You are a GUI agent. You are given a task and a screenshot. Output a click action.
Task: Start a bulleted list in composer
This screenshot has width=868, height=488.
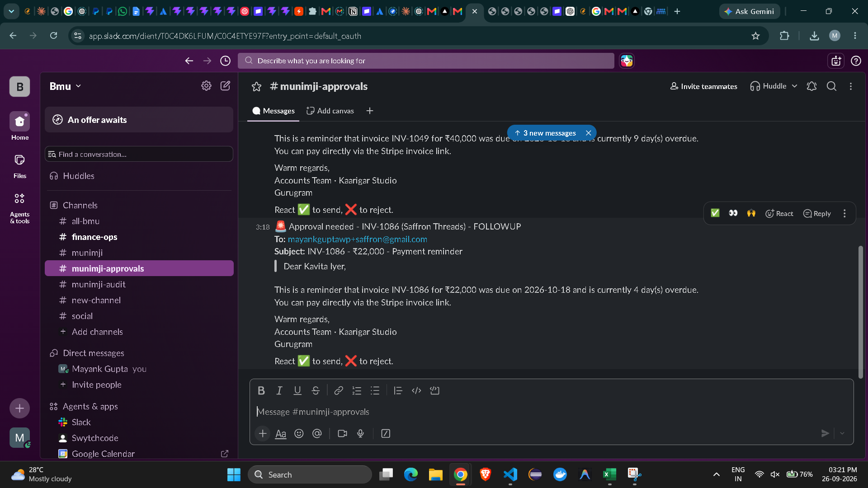375,390
